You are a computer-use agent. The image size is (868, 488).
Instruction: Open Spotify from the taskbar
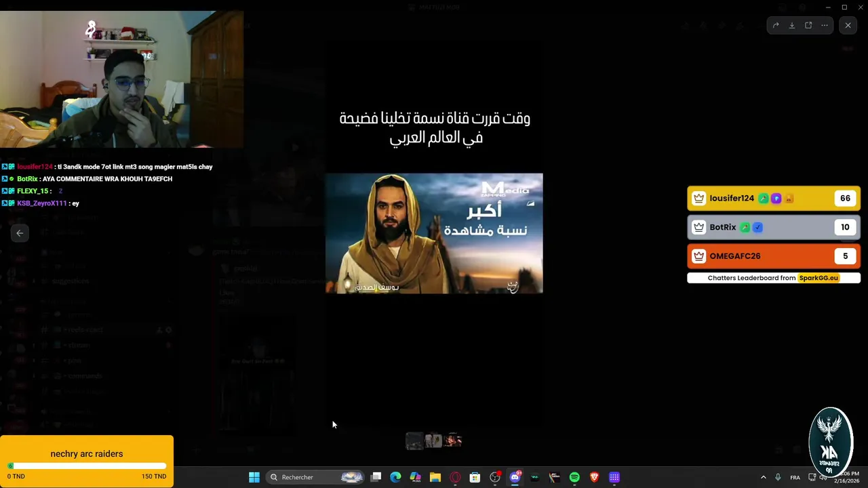(x=574, y=477)
